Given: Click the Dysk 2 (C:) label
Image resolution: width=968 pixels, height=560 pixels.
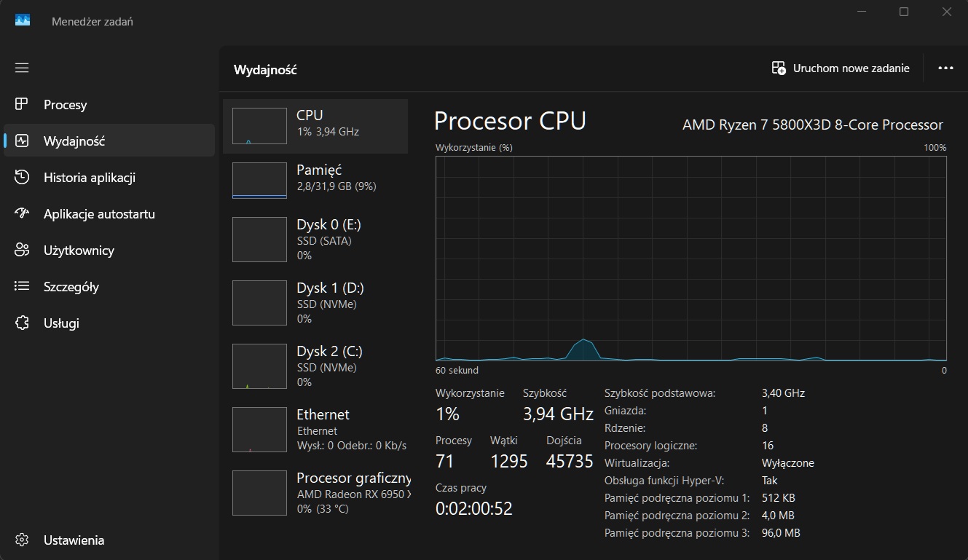Looking at the screenshot, I should pyautogui.click(x=329, y=351).
